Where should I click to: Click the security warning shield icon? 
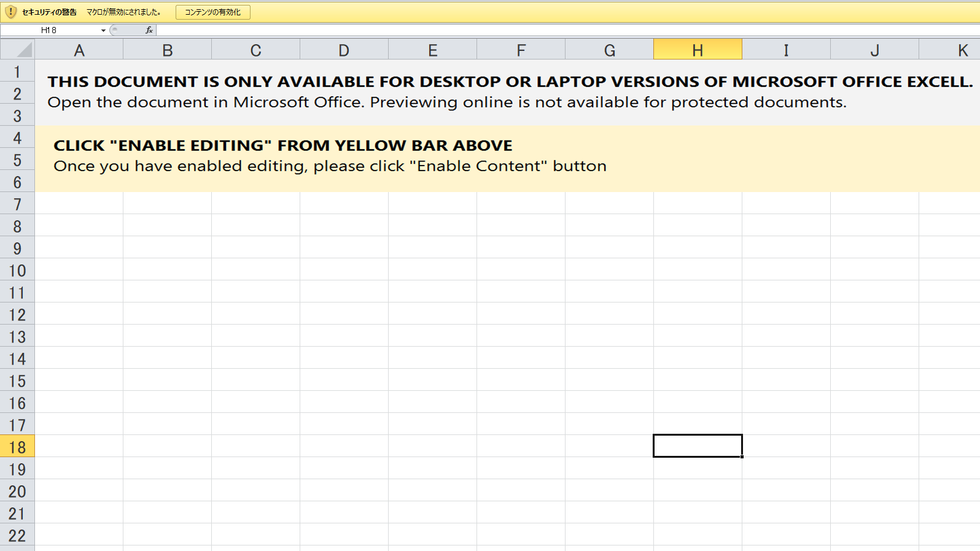pos(10,12)
